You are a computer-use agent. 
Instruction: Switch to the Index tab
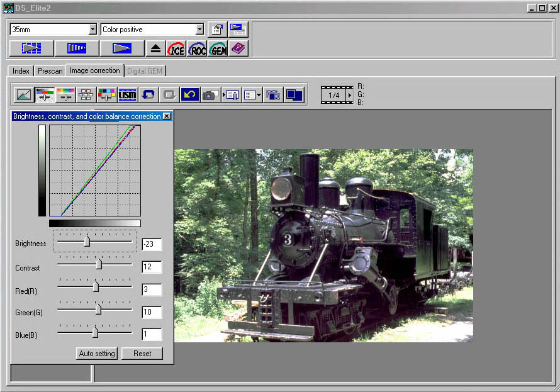tap(21, 71)
